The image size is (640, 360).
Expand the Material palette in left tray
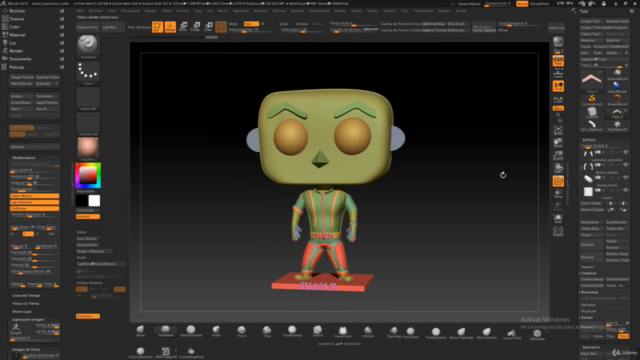[17, 35]
